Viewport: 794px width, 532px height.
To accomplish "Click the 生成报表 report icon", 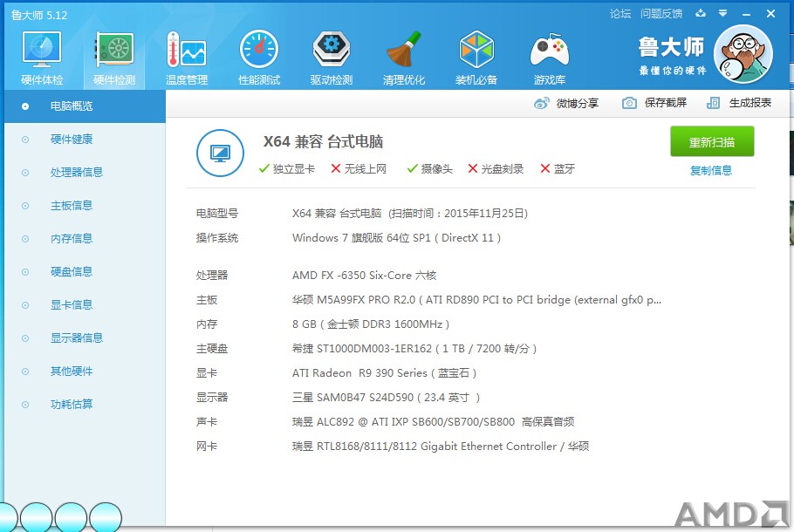I will pos(713,103).
